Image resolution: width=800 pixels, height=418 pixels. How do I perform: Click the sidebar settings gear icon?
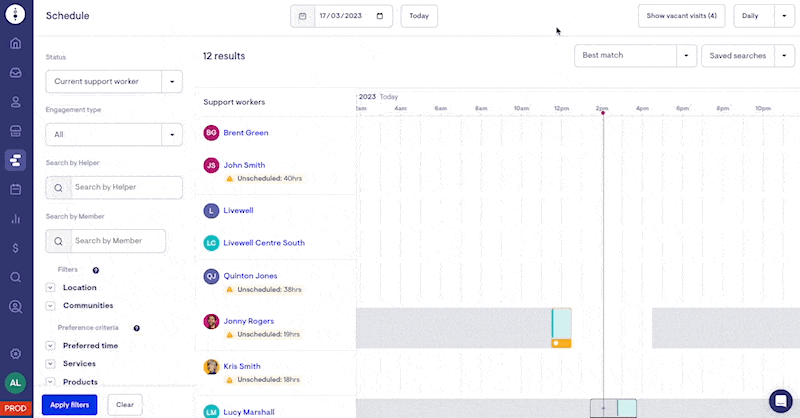(15, 353)
